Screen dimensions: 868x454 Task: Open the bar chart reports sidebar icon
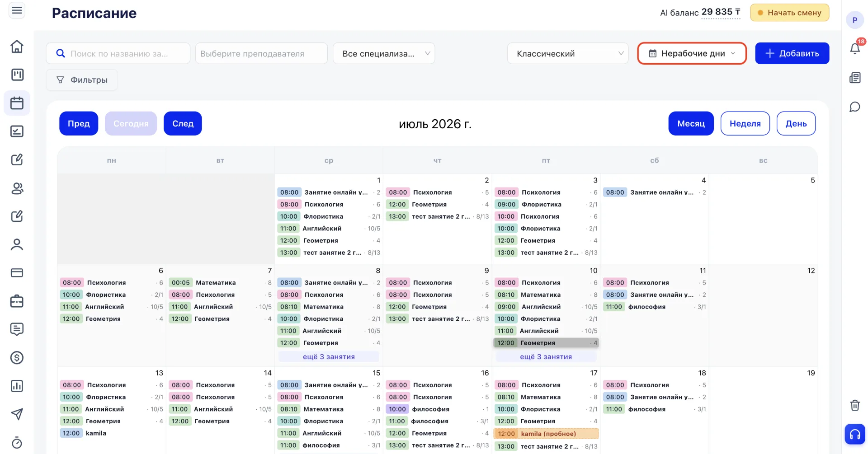[x=17, y=386]
